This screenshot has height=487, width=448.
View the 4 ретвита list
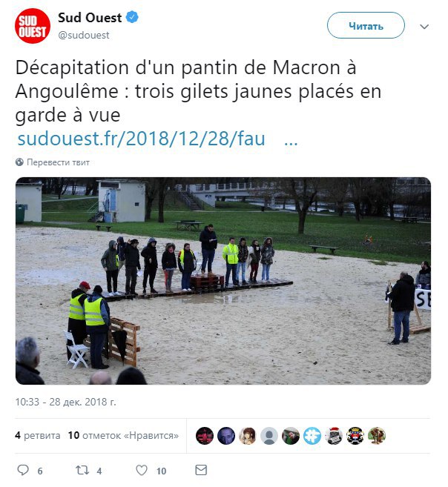click(38, 435)
